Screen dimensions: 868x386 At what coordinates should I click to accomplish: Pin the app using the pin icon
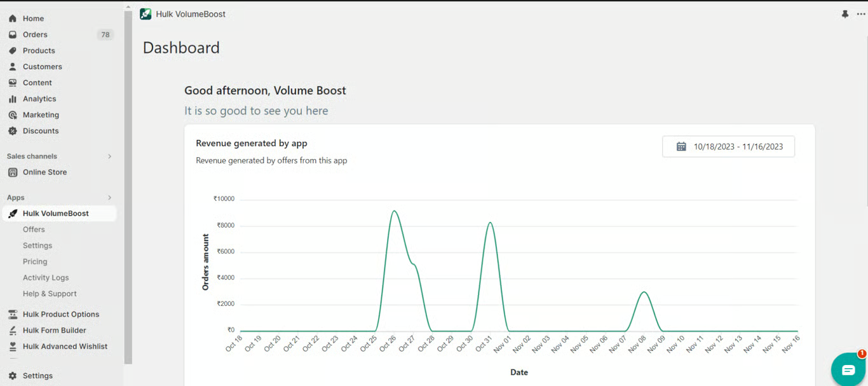[x=845, y=14]
